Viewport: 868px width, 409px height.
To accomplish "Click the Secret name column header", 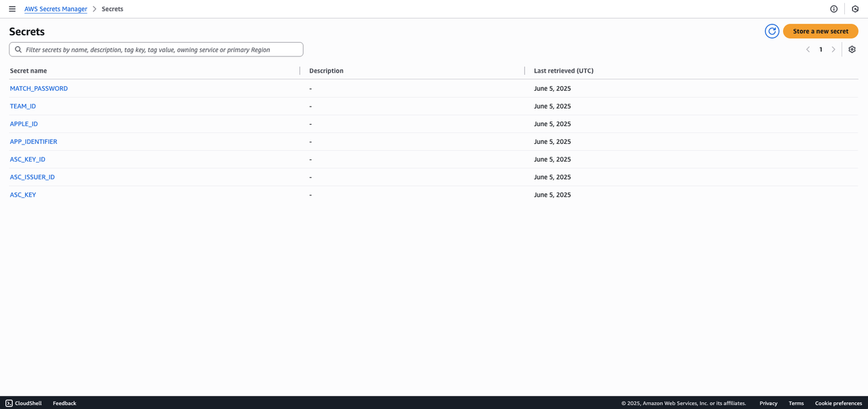I will tap(28, 71).
